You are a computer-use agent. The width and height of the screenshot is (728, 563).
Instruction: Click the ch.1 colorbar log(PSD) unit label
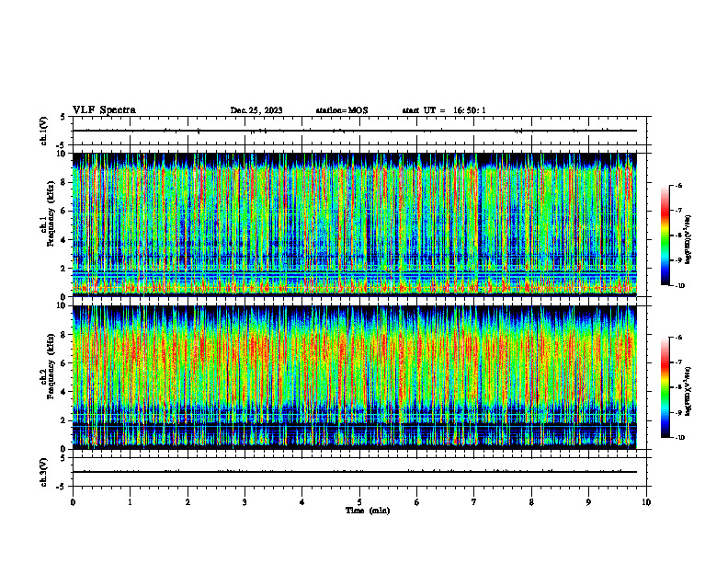(688, 239)
